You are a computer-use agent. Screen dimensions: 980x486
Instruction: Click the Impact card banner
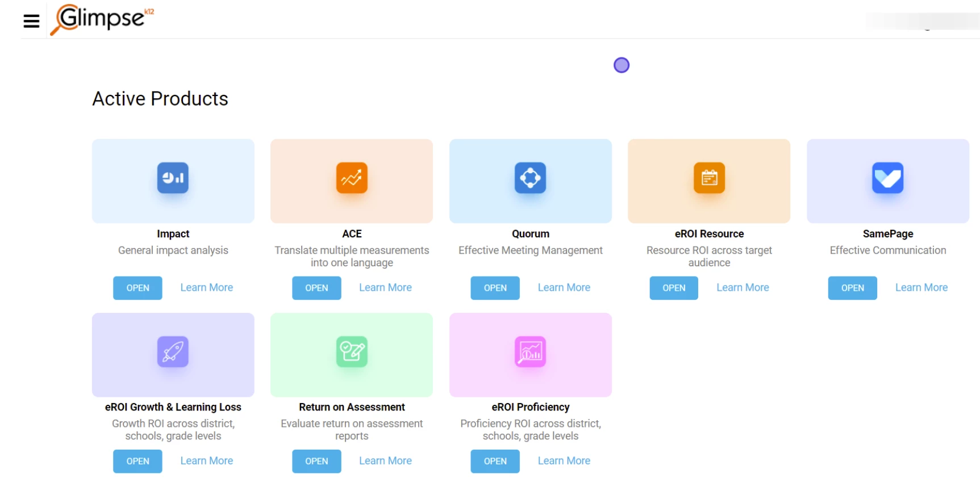click(173, 181)
